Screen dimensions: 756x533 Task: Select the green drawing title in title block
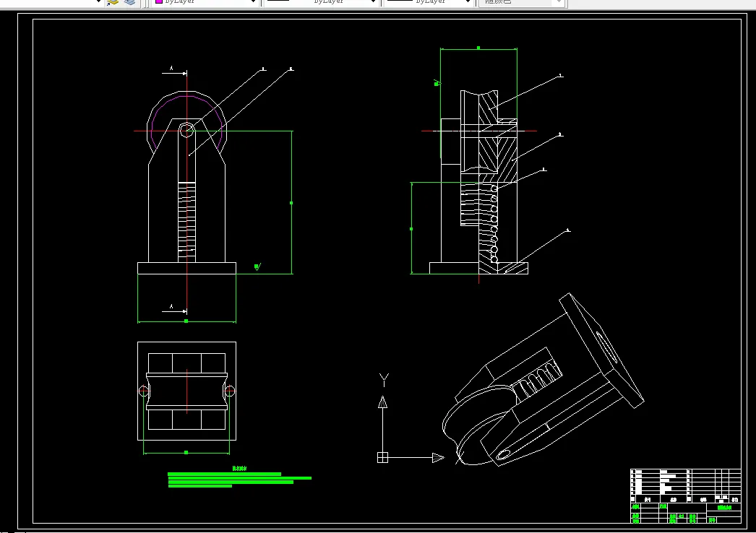(724, 508)
